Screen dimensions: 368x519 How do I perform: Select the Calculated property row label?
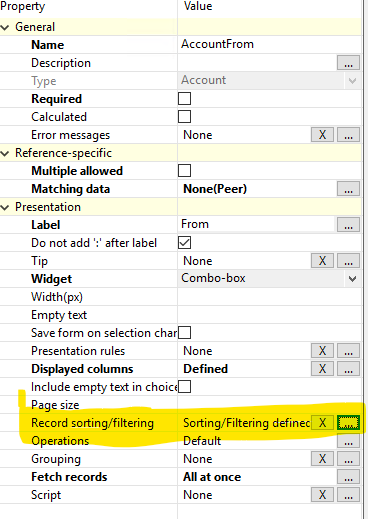(x=59, y=117)
